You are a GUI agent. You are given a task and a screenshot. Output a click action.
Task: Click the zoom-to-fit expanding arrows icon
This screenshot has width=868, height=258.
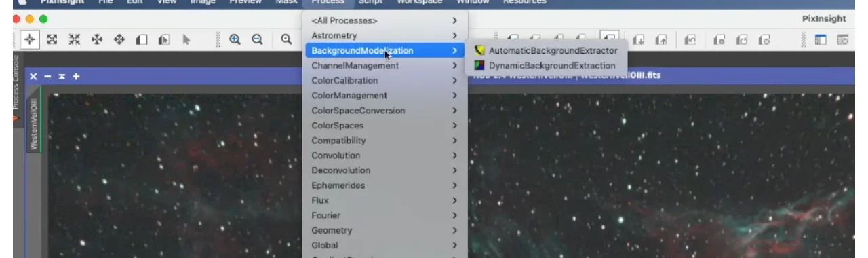[52, 40]
